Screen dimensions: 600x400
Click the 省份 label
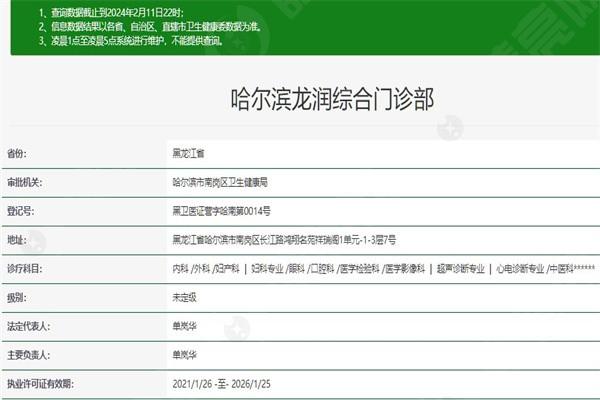point(17,153)
